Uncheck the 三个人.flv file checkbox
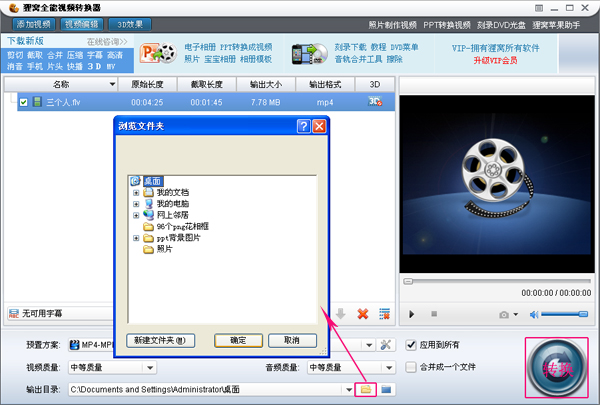 [x=23, y=102]
